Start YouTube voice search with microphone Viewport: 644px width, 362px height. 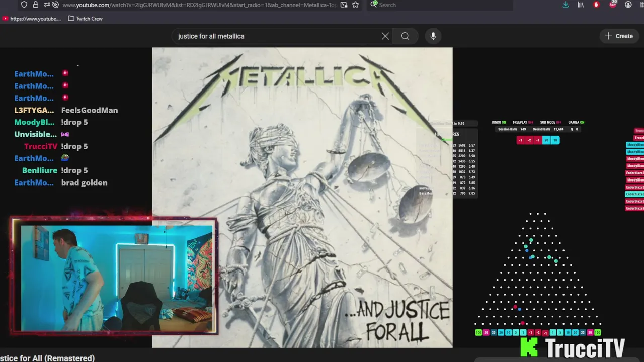pyautogui.click(x=433, y=36)
